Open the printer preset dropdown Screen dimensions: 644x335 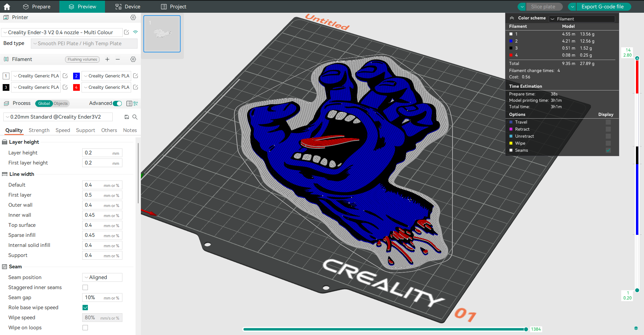tap(62, 32)
